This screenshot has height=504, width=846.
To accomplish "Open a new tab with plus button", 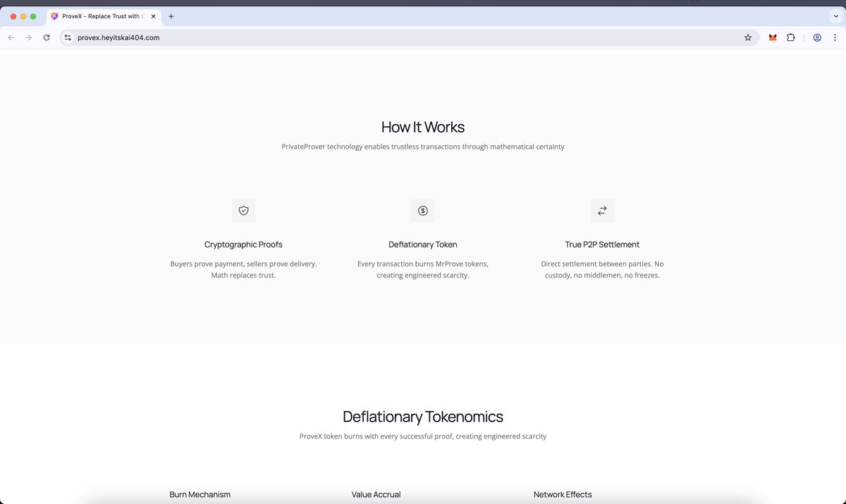I will pos(171,16).
